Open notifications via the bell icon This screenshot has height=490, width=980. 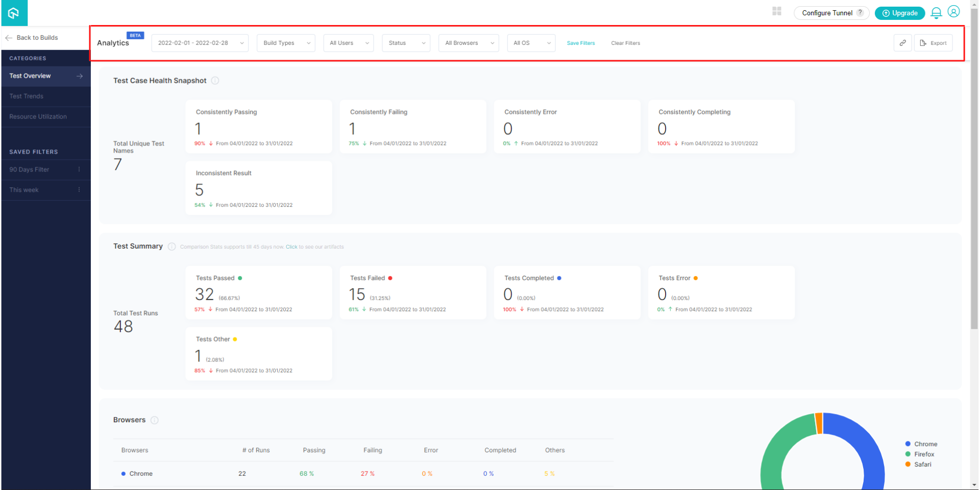936,13
